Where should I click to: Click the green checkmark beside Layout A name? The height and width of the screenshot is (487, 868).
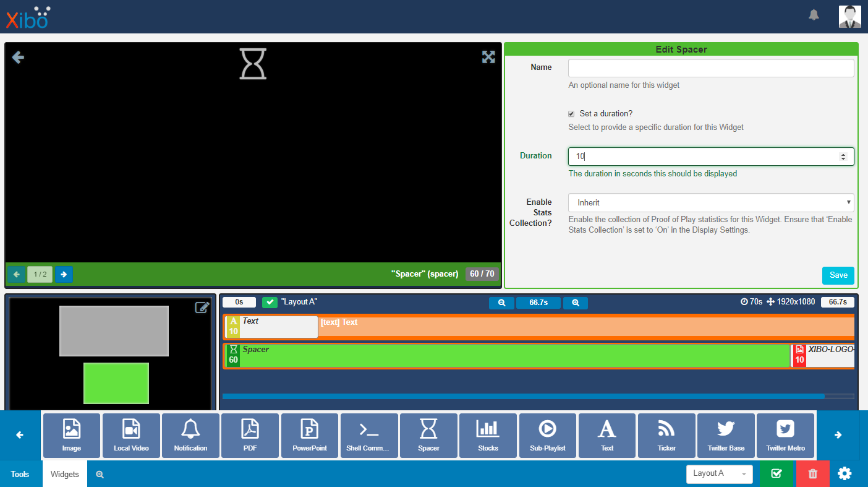pos(270,302)
